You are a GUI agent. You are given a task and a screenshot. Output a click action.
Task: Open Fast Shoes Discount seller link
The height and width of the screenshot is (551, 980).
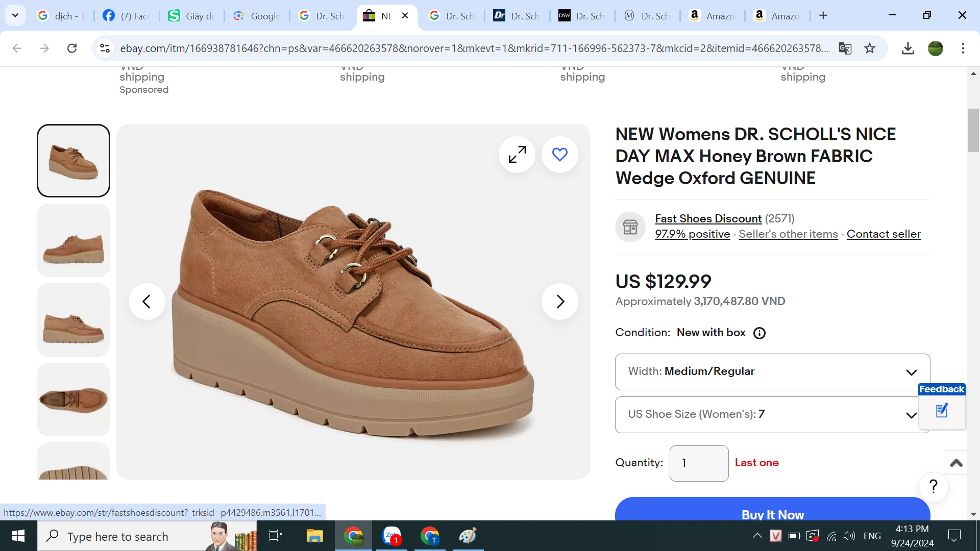pyautogui.click(x=708, y=218)
